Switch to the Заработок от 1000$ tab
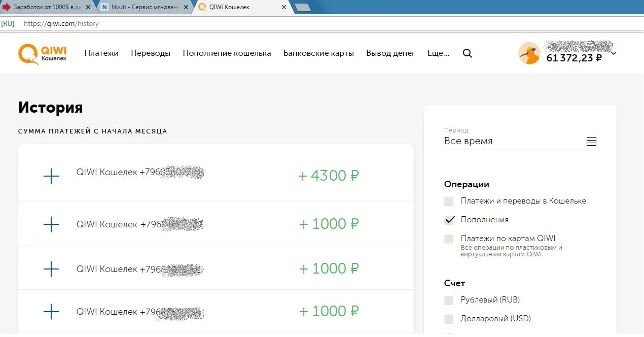Image resolution: width=644 pixels, height=337 pixels. coord(47,7)
